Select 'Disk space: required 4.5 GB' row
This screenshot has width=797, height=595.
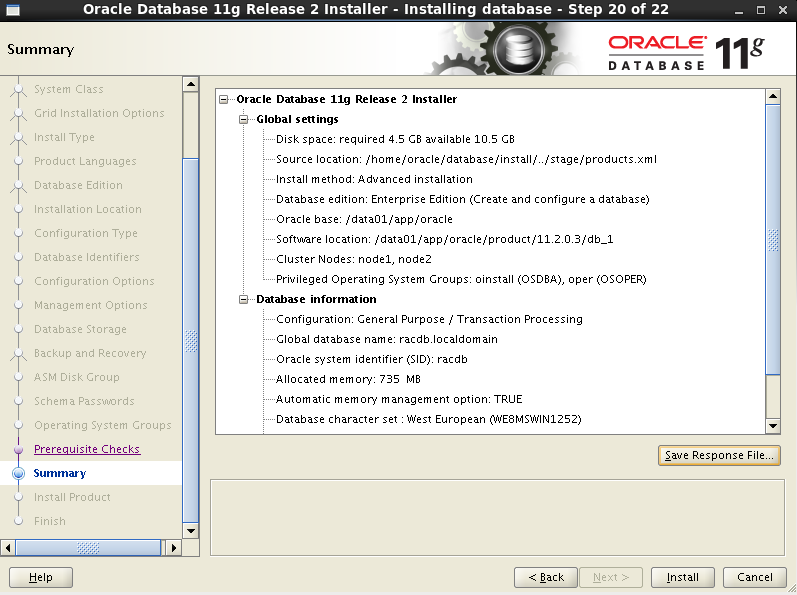(x=395, y=139)
